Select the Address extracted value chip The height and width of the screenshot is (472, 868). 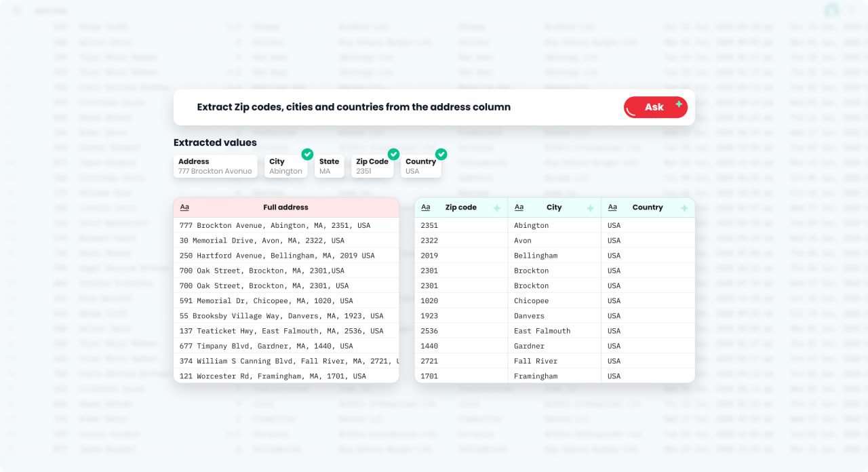pos(215,166)
